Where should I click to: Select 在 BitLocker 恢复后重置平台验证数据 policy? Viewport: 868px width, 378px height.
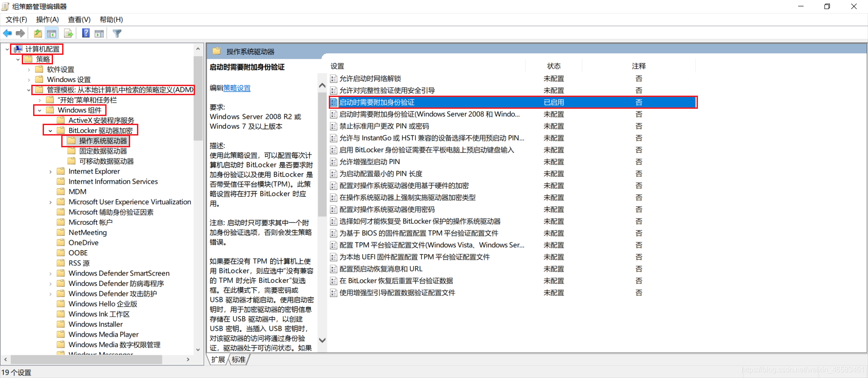click(396, 281)
